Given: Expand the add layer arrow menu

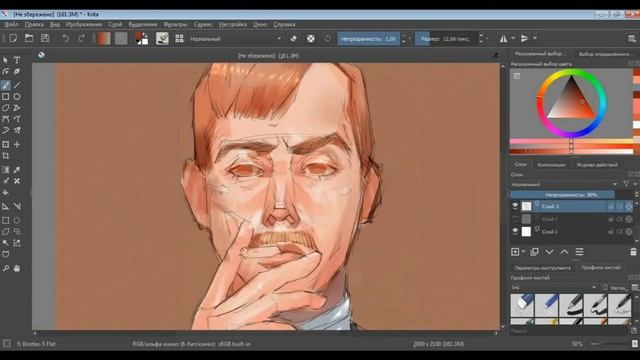Looking at the screenshot, I should (523, 252).
